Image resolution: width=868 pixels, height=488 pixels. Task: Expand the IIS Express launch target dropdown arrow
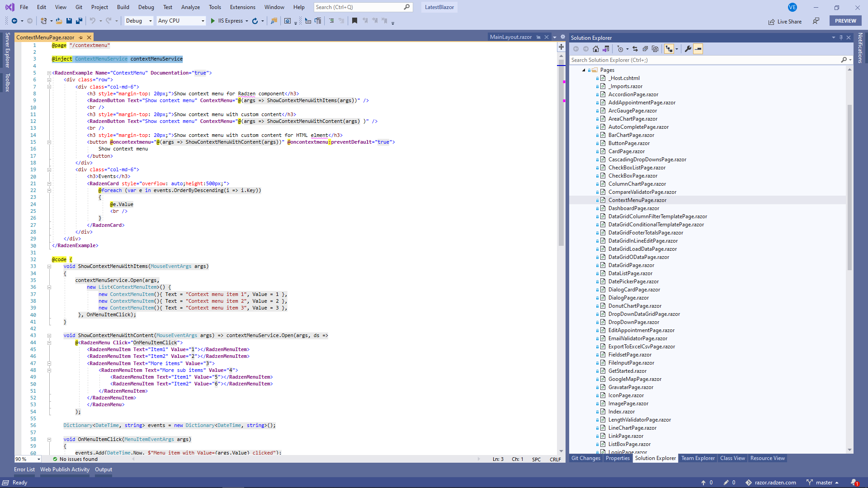click(x=247, y=21)
